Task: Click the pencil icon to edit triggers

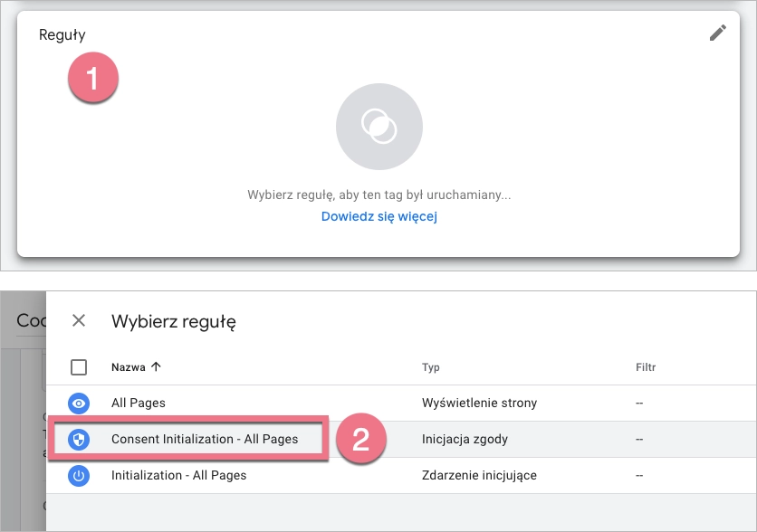Action: click(718, 33)
